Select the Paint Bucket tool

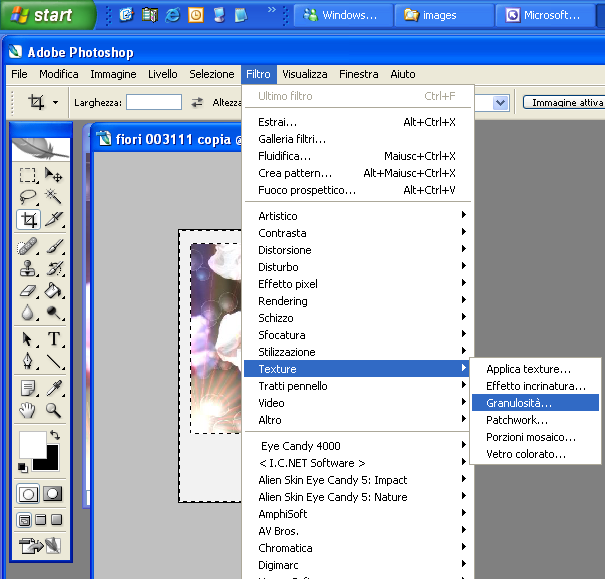(x=53, y=290)
